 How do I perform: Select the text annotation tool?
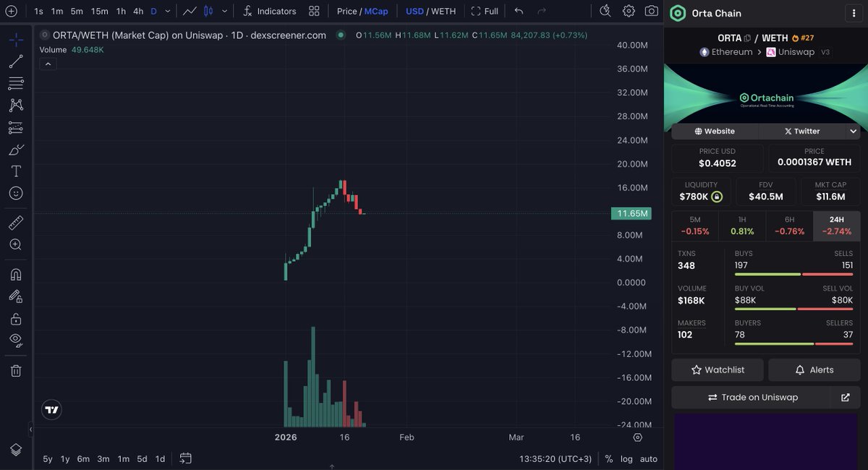[16, 171]
